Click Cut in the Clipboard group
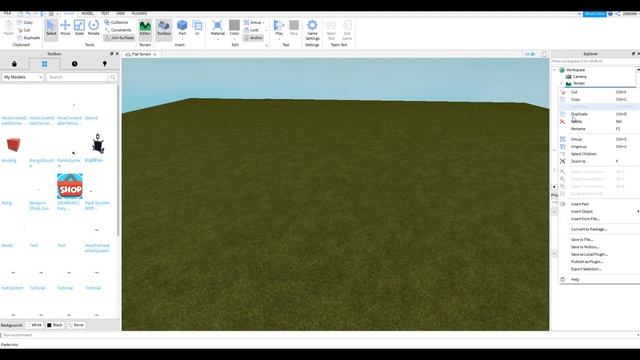 pos(24,30)
